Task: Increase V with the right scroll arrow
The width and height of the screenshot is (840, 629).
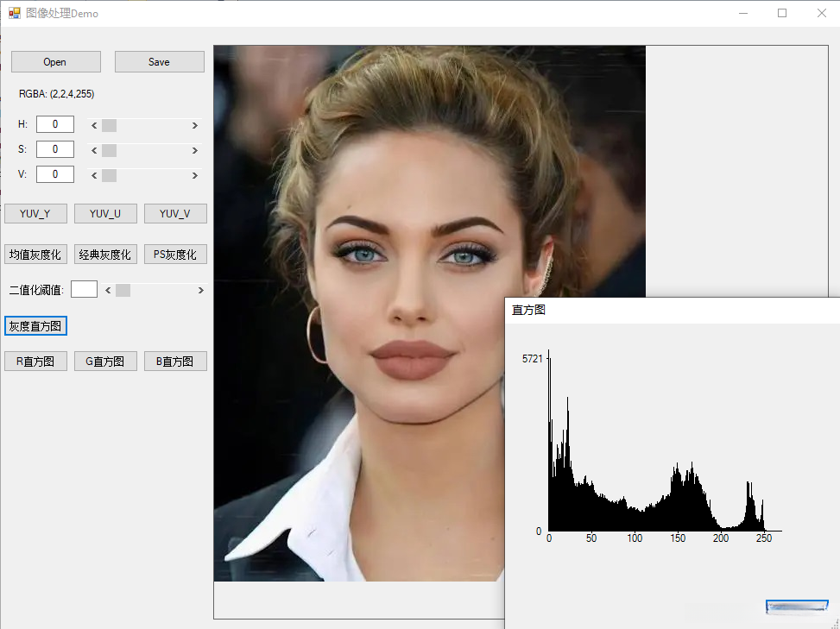Action: pyautogui.click(x=195, y=175)
